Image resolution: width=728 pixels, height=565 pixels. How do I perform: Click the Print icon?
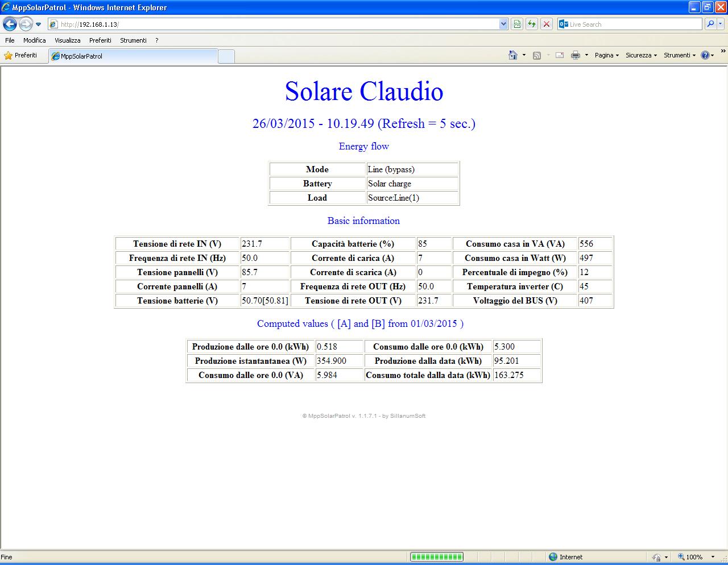576,55
